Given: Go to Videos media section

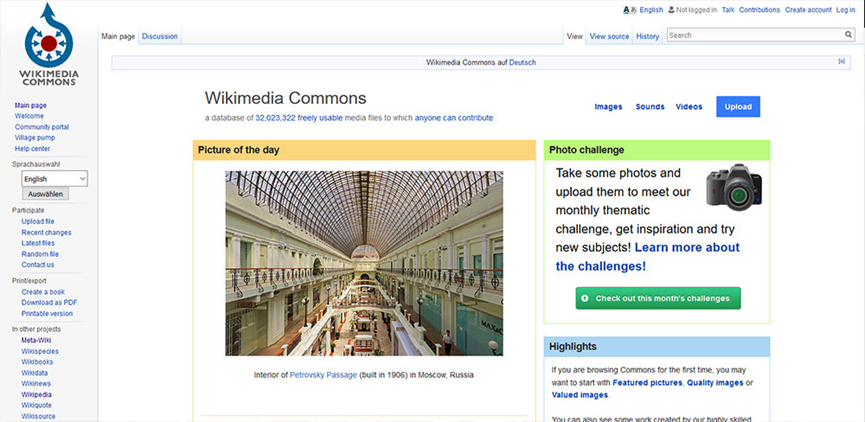Looking at the screenshot, I should point(689,107).
